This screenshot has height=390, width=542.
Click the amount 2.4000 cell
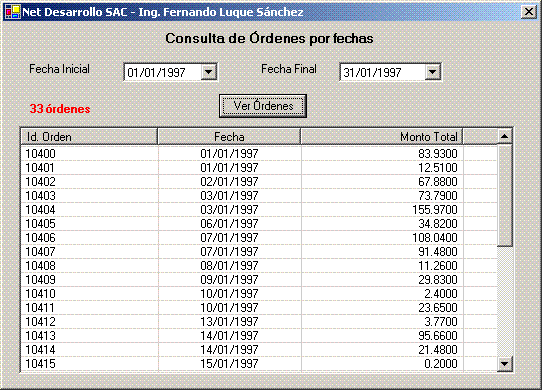click(x=382, y=294)
